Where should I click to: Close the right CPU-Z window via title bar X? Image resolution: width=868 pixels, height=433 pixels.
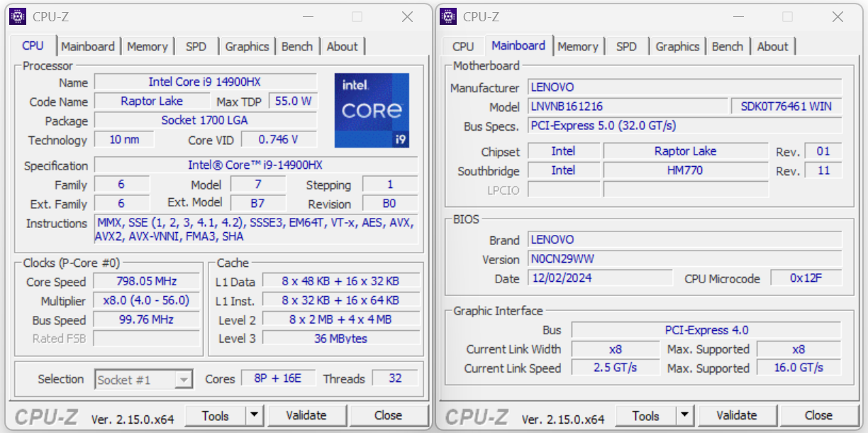point(838,16)
